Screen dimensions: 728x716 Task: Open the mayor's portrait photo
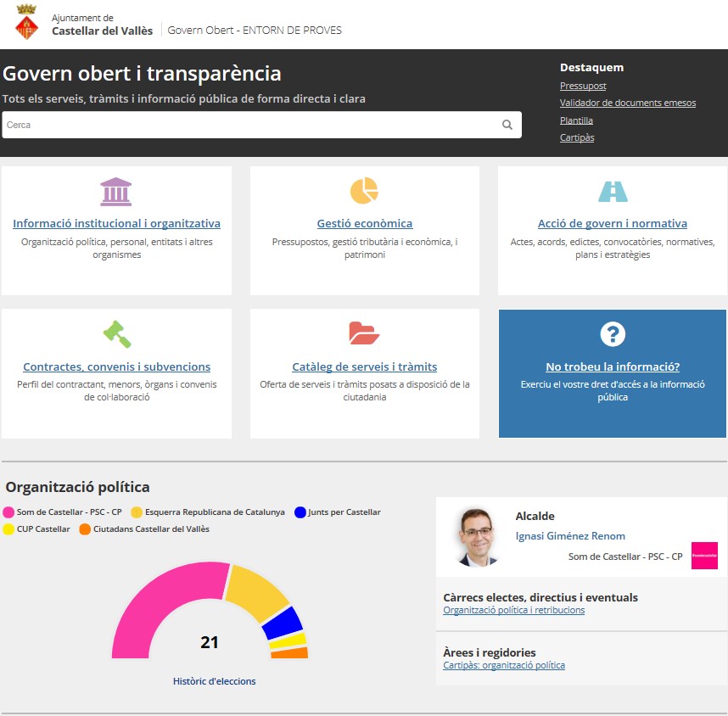pos(476,537)
